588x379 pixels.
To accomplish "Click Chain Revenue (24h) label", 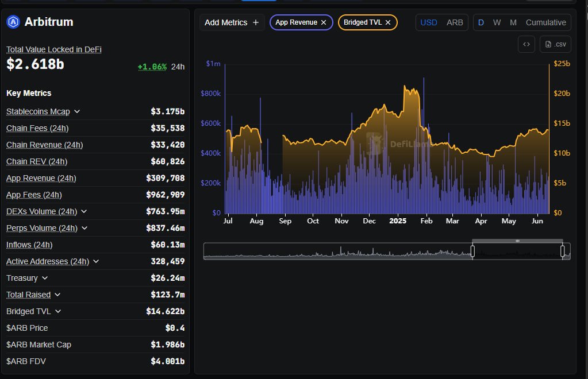I will tap(45, 145).
